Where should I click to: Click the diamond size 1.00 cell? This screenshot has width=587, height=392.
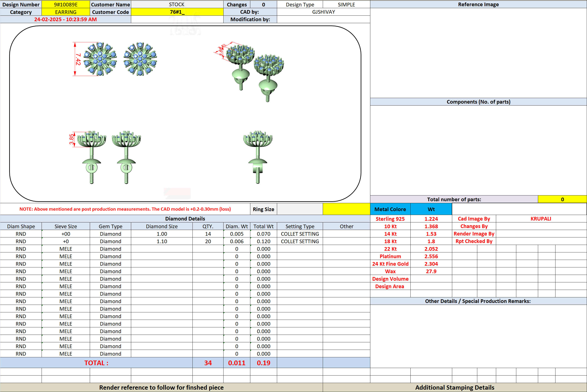(x=162, y=234)
